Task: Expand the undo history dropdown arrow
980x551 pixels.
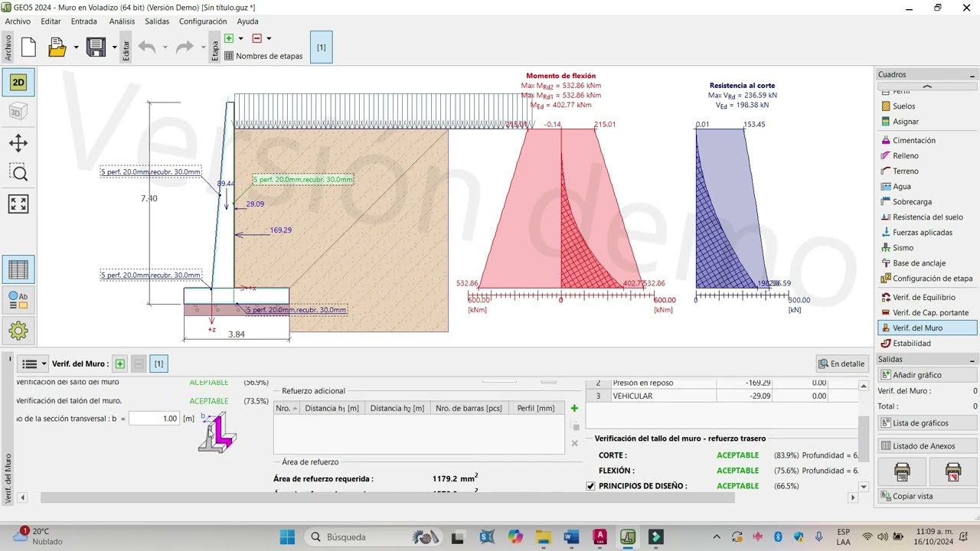Action: [x=165, y=47]
